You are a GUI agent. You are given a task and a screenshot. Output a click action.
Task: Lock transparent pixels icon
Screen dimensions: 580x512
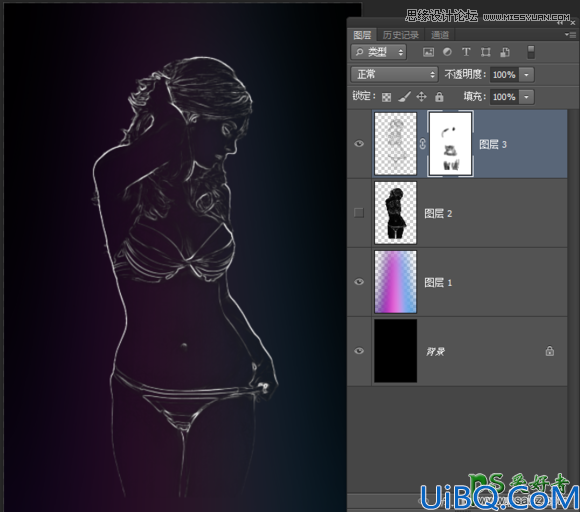(386, 97)
